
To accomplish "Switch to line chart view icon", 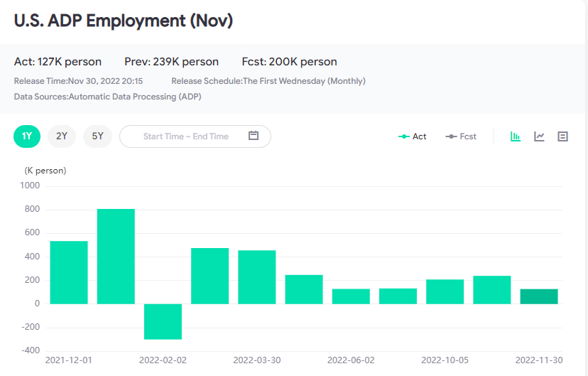I will tap(540, 136).
